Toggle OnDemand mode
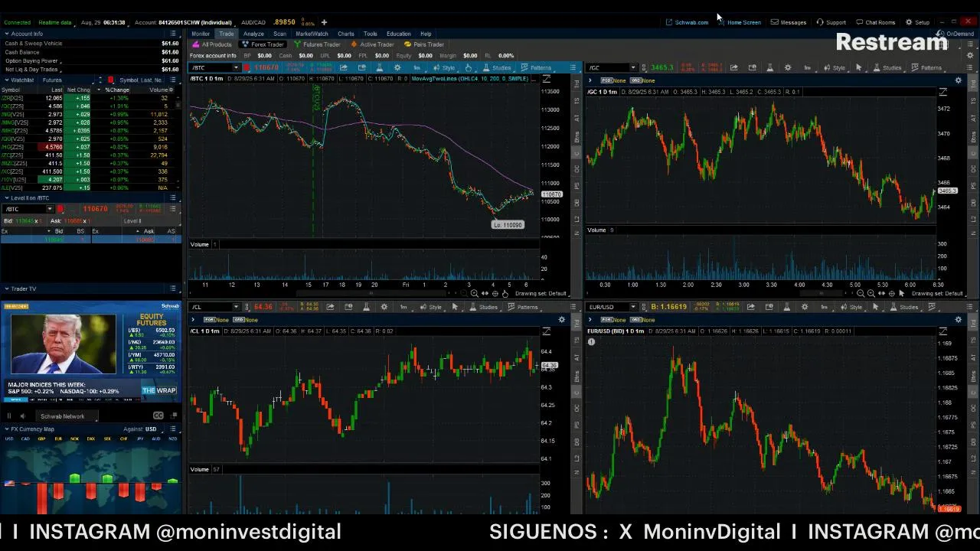The width and height of the screenshot is (980, 551). pos(955,34)
